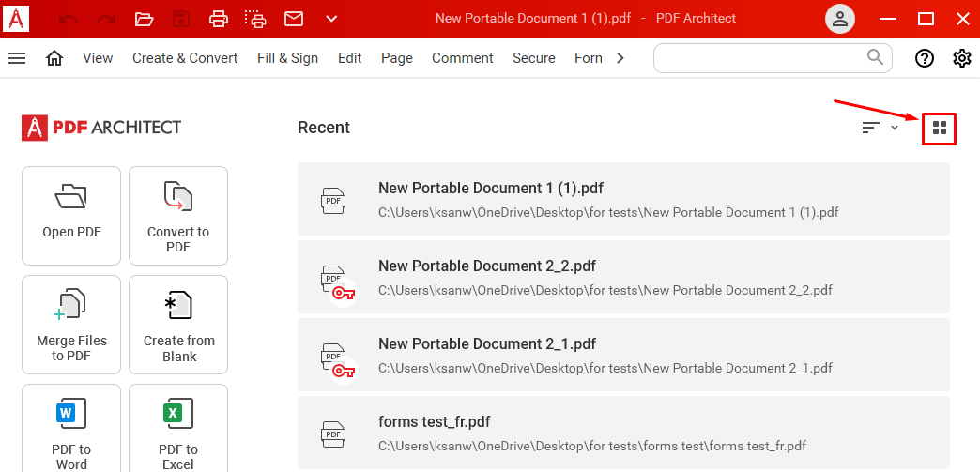Print using the printer icon
The width and height of the screenshot is (980, 472).
[x=219, y=19]
